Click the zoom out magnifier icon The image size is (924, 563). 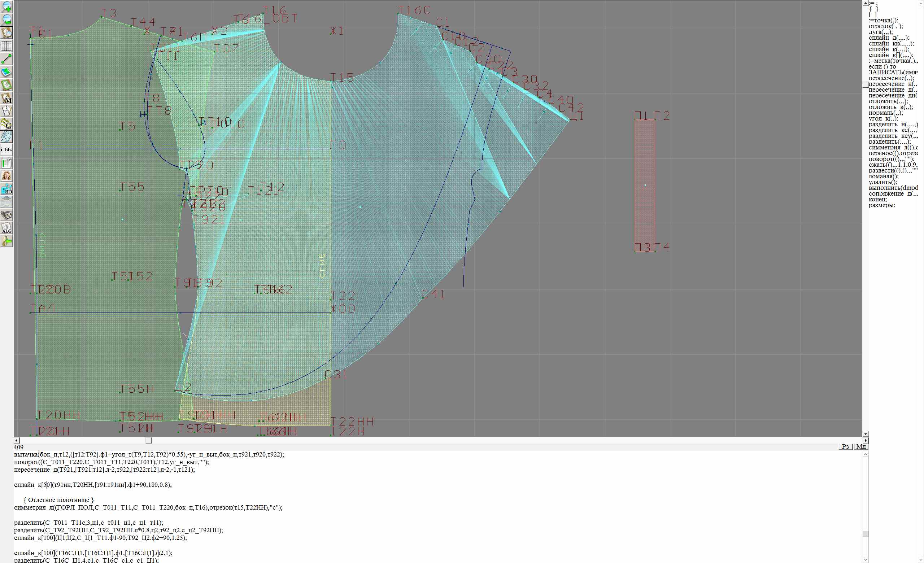7,19
